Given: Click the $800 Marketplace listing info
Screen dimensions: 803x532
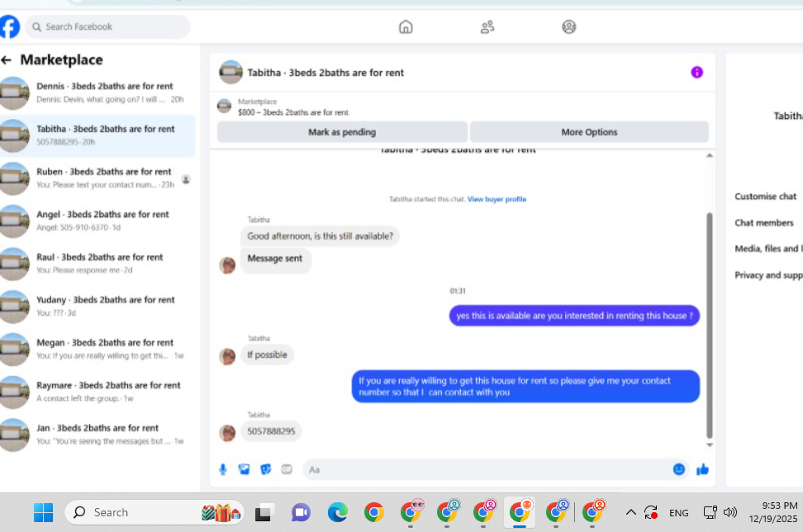Looking at the screenshot, I should [293, 107].
